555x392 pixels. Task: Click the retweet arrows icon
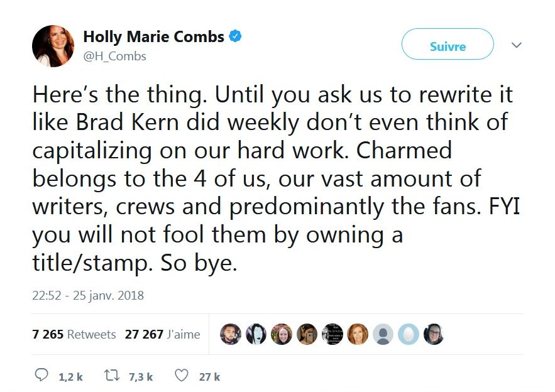[113, 376]
